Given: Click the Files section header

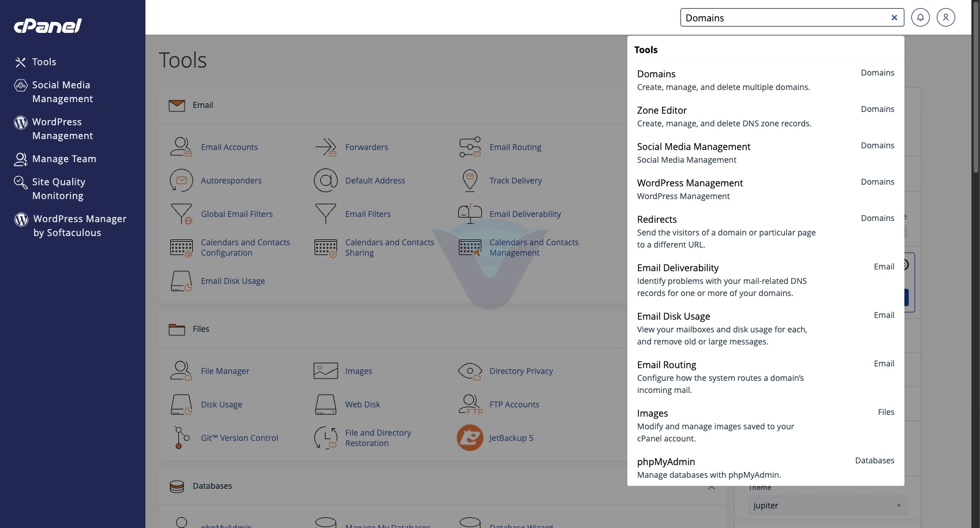Looking at the screenshot, I should 392,329.
